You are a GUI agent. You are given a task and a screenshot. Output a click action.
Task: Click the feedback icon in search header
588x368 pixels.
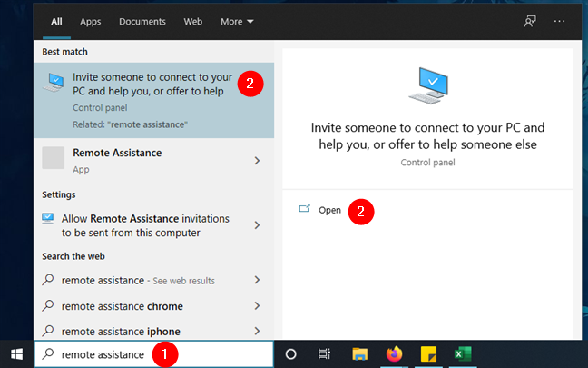[x=530, y=22]
